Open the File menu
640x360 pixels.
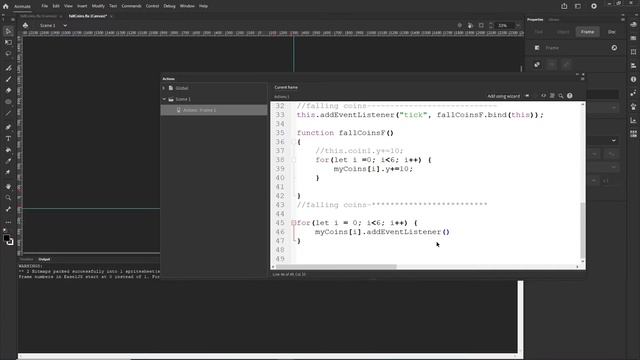click(x=44, y=6)
